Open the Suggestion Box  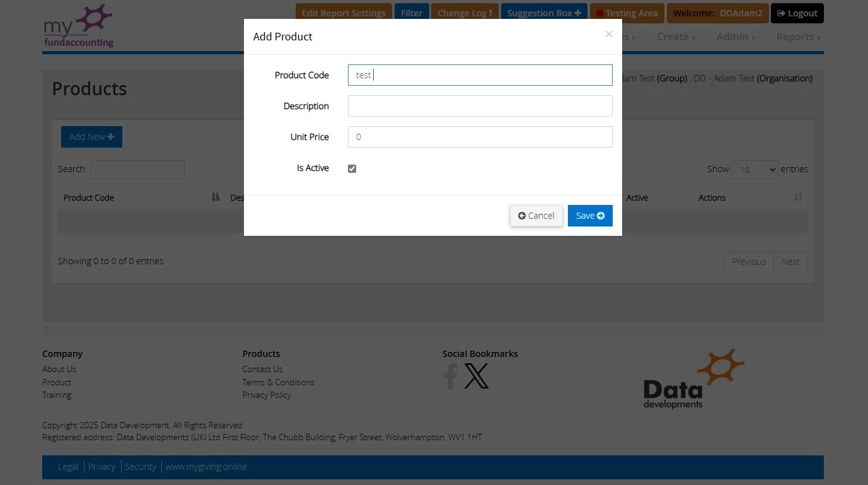tap(544, 13)
